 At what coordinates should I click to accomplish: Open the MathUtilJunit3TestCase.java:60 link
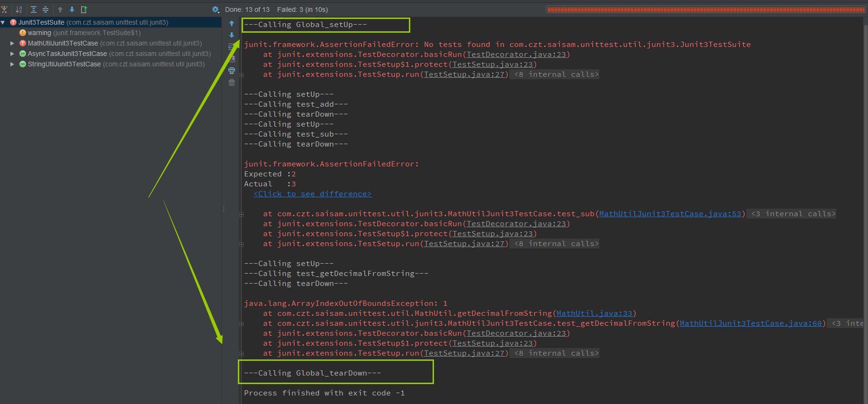[x=751, y=323]
